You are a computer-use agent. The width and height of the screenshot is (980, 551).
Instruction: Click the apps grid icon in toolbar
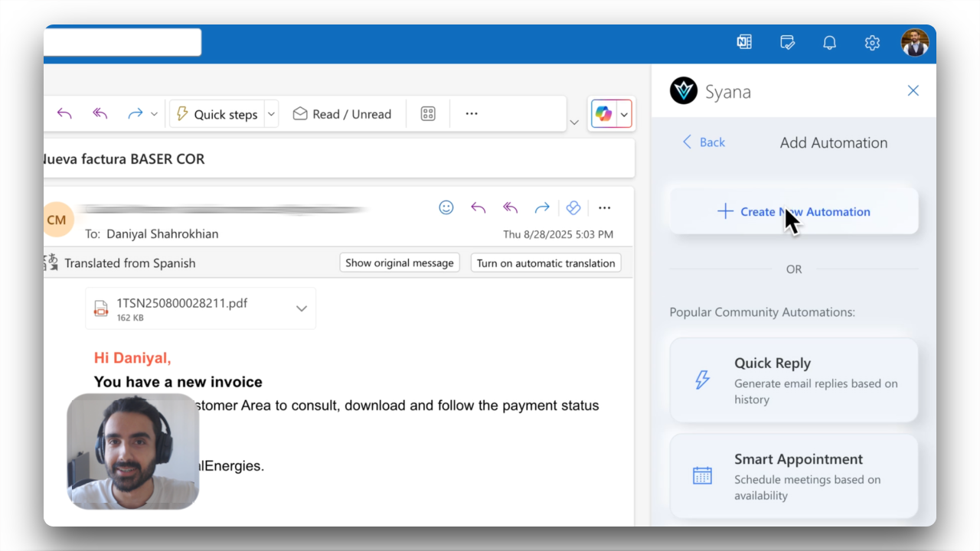point(428,114)
